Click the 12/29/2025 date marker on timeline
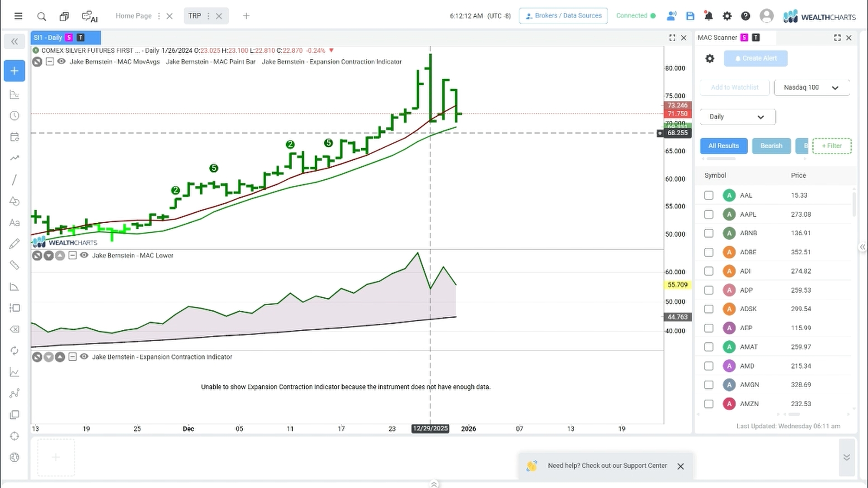868x488 pixels. point(430,428)
